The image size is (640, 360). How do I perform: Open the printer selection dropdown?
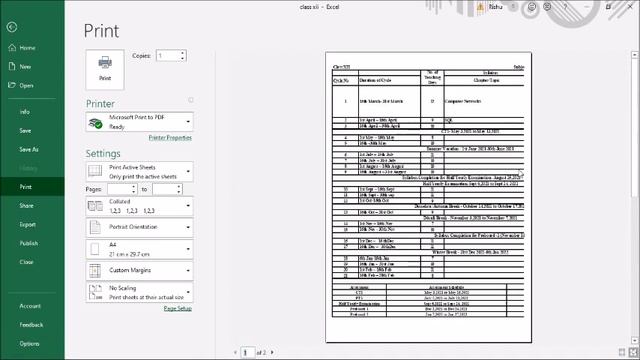140,122
